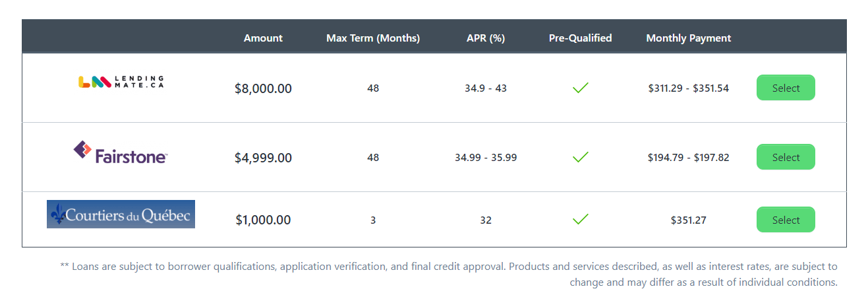Click the Courtiers du Québec logo
The width and height of the screenshot is (868, 295).
121,214
